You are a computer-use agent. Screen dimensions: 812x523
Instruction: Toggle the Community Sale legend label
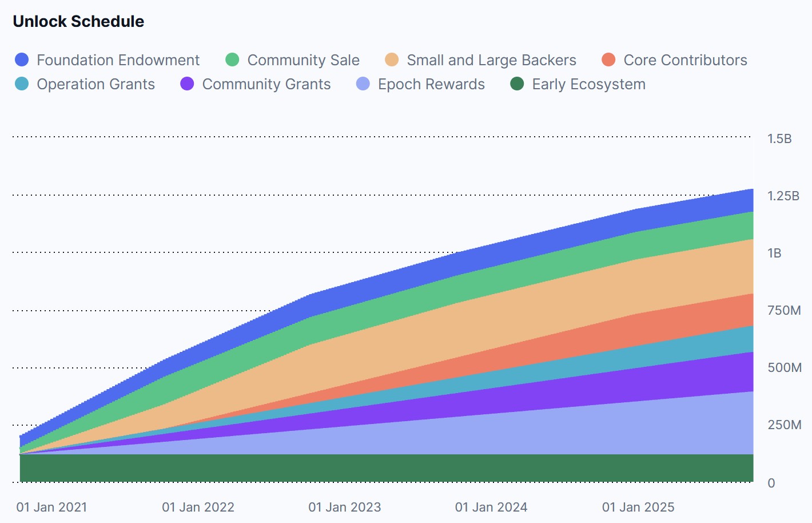click(303, 60)
